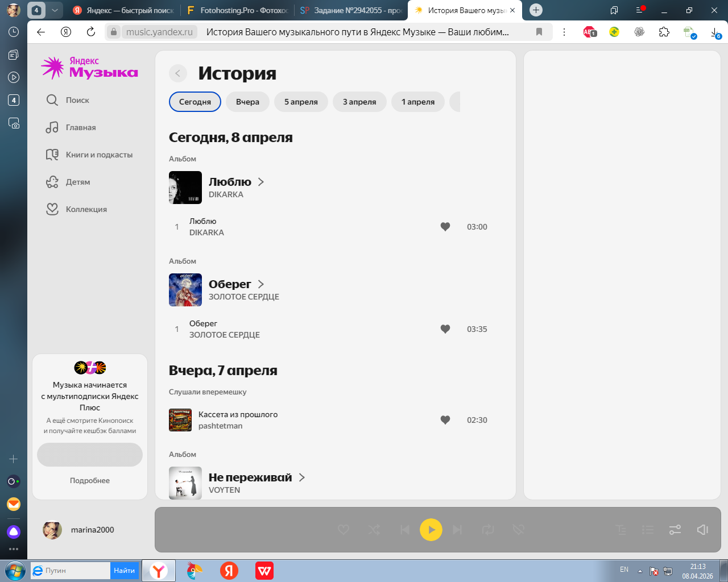Select the 1 апреля date chip
This screenshot has width=728, height=582.
(418, 102)
